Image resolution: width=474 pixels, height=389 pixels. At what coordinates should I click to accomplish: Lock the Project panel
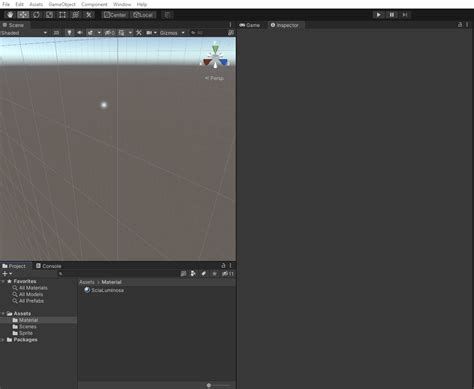pyautogui.click(x=223, y=266)
